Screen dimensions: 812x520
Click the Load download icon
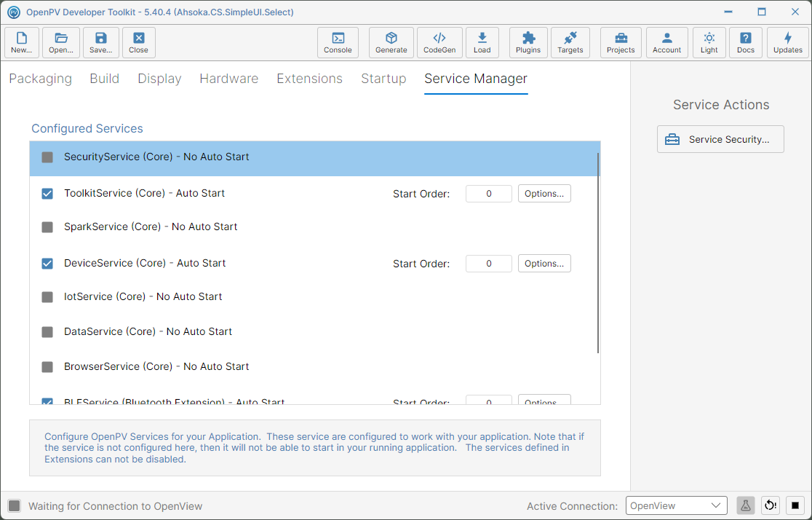pos(482,42)
